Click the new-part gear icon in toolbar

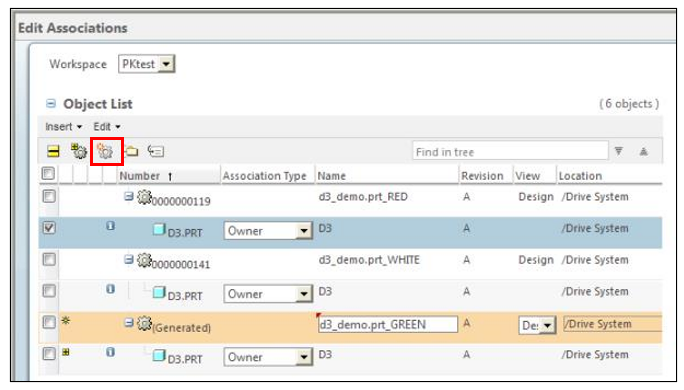tap(105, 151)
